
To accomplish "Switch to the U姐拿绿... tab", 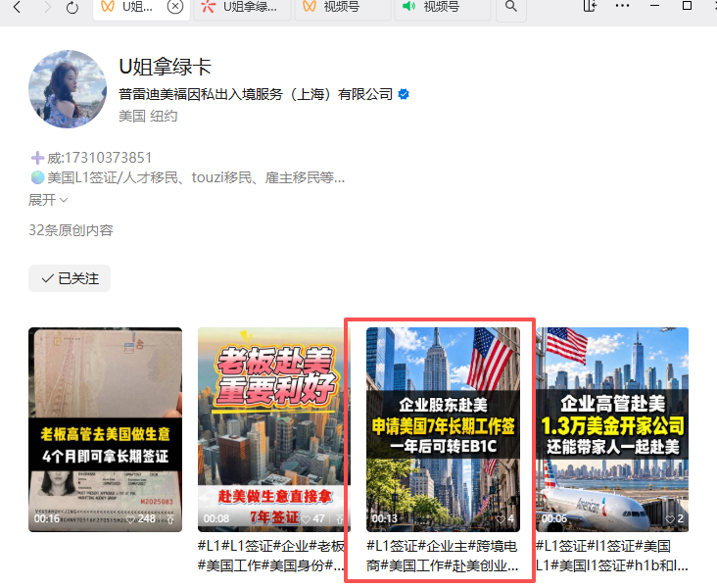I will (242, 9).
